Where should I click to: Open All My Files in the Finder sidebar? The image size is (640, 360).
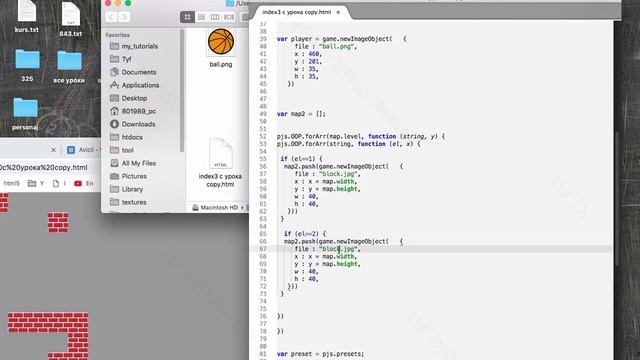tap(139, 163)
